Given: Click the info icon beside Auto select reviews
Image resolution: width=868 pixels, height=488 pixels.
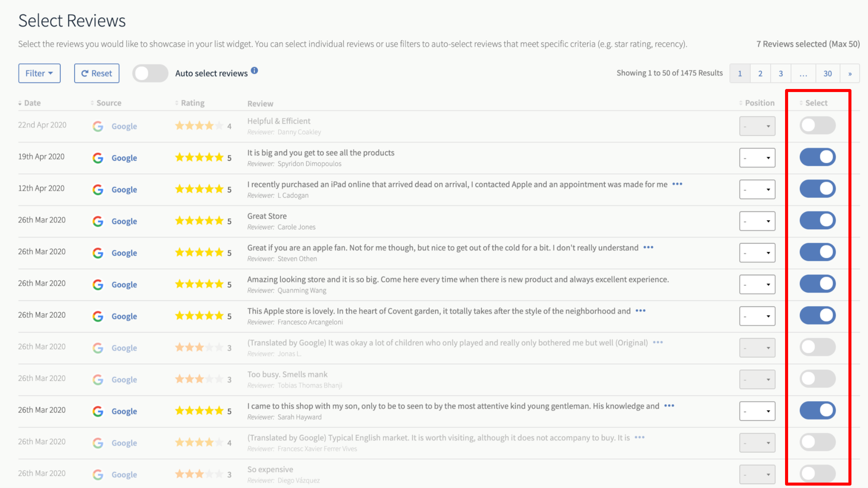Looking at the screenshot, I should 254,70.
